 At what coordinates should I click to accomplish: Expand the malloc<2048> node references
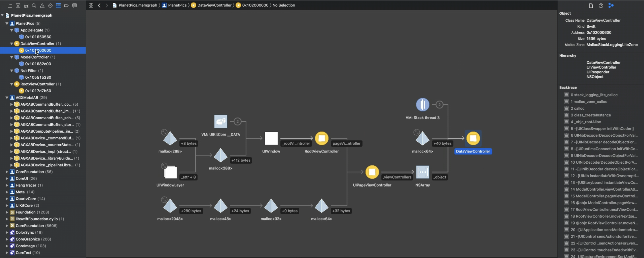click(x=164, y=200)
